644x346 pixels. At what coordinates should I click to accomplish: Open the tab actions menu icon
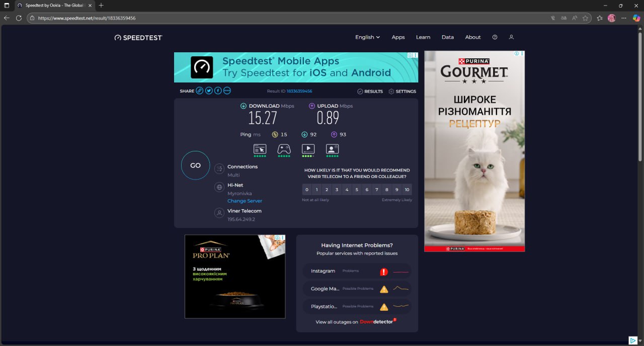[7, 5]
